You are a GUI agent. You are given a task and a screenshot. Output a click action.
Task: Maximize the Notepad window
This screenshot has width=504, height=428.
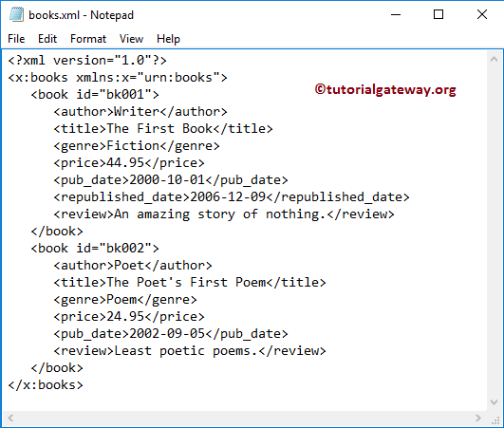tap(439, 14)
